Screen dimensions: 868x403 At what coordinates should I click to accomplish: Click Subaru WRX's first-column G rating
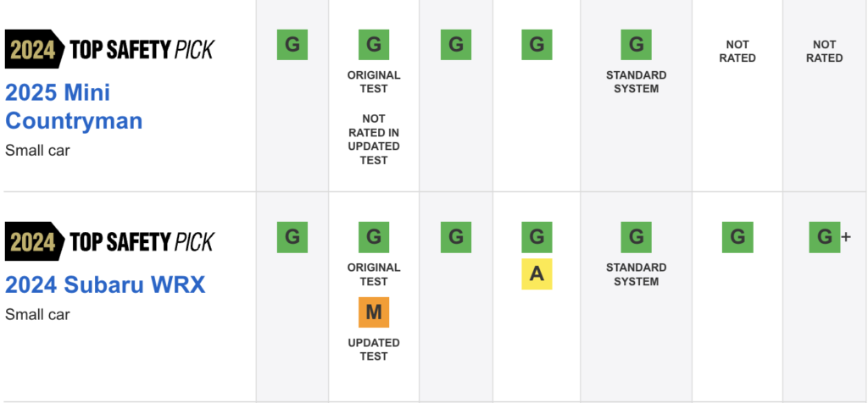point(292,237)
